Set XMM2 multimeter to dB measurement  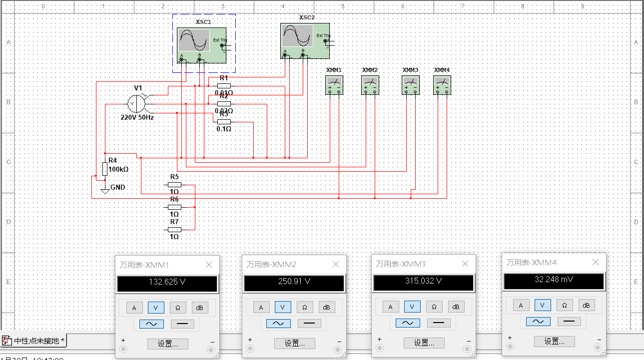pos(327,308)
